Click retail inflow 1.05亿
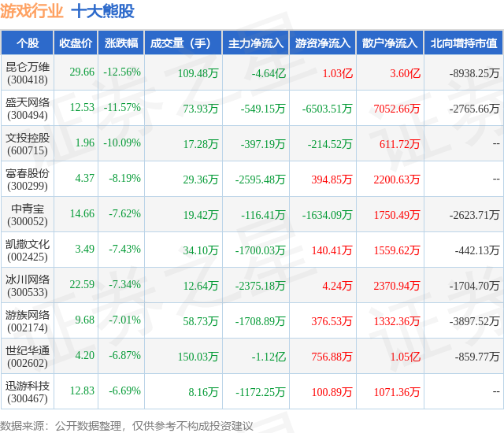Viewport: 504px width, 433px height. click(x=405, y=357)
